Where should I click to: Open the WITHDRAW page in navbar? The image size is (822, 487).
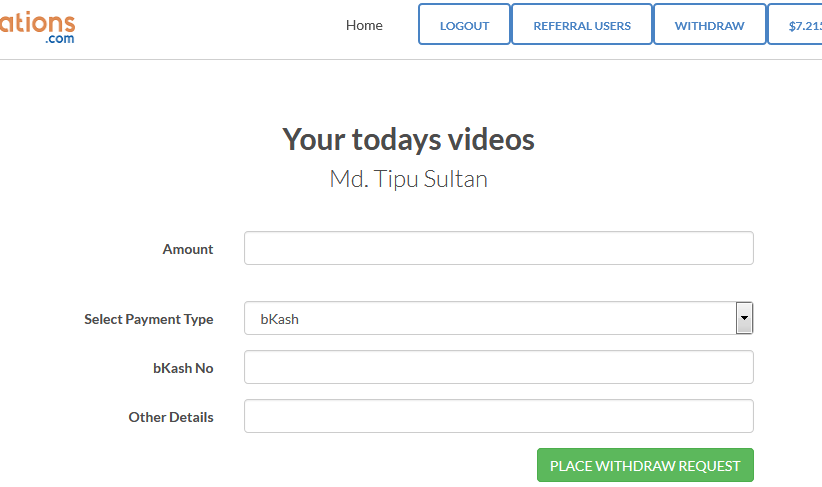709,25
